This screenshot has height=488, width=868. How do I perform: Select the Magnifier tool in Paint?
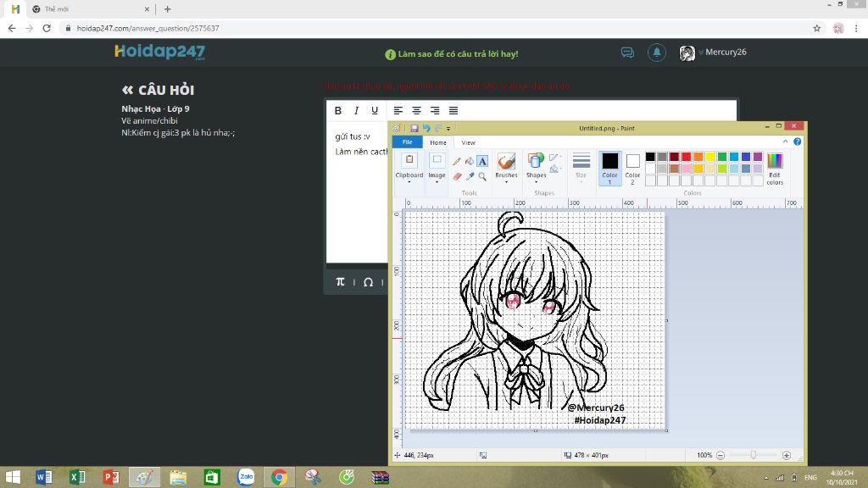pos(482,176)
